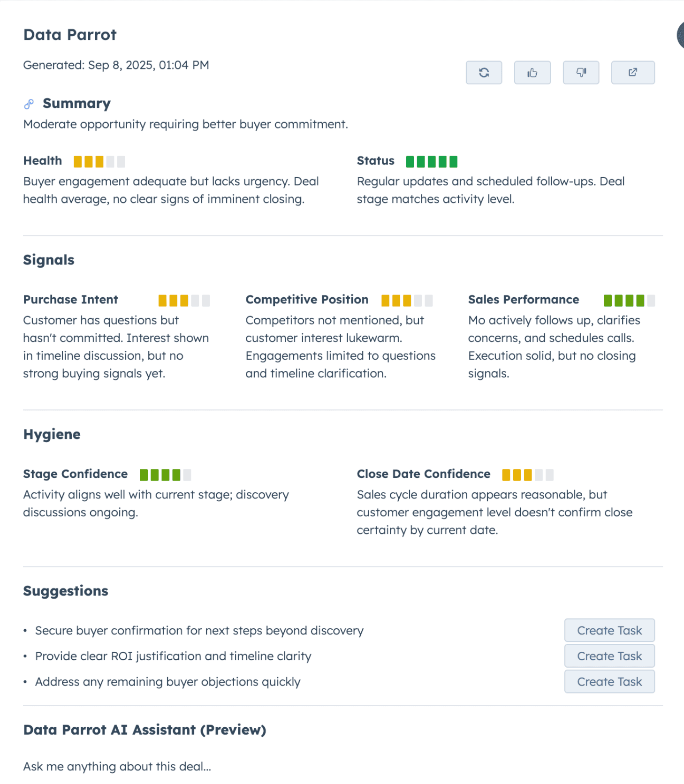Click the refresh icon beside the feedback buttons
This screenshot has width=684, height=784.
tap(484, 72)
